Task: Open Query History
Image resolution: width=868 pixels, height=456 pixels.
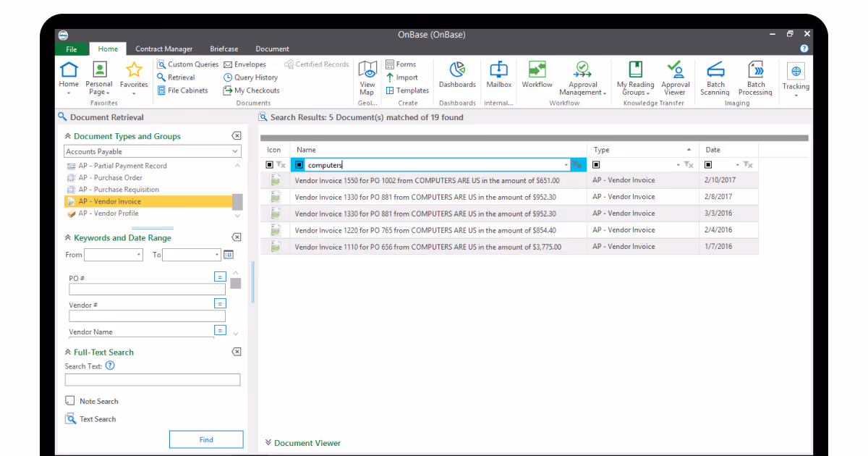Action: tap(250, 77)
